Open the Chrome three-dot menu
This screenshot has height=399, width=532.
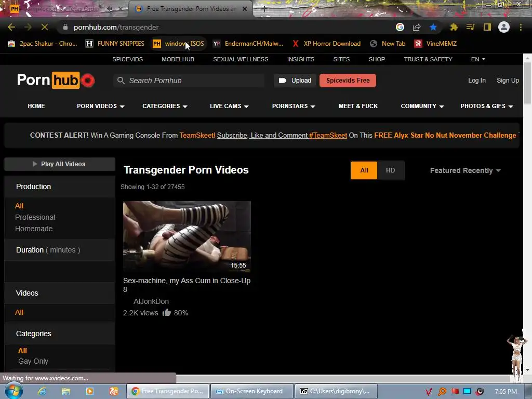[521, 27]
